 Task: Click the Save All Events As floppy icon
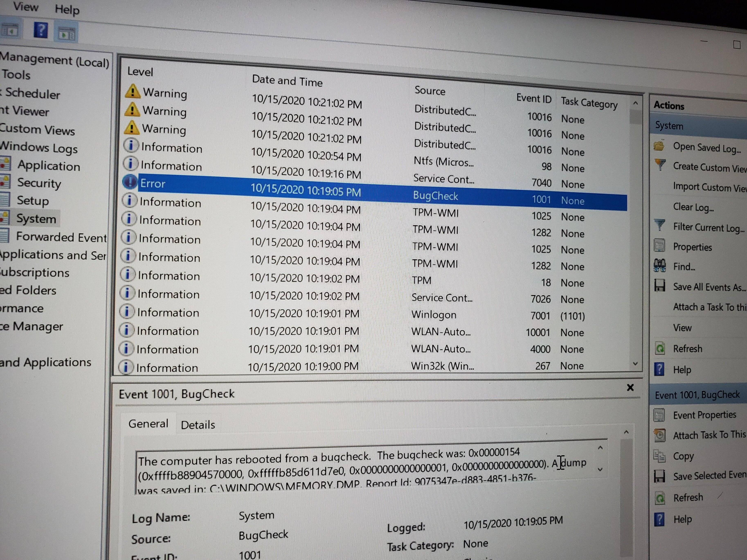659,285
